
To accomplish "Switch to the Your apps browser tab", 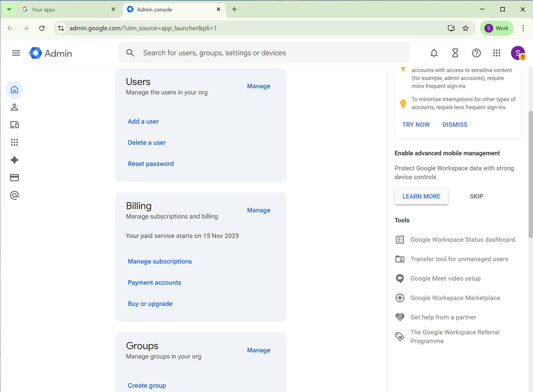I will click(x=63, y=9).
